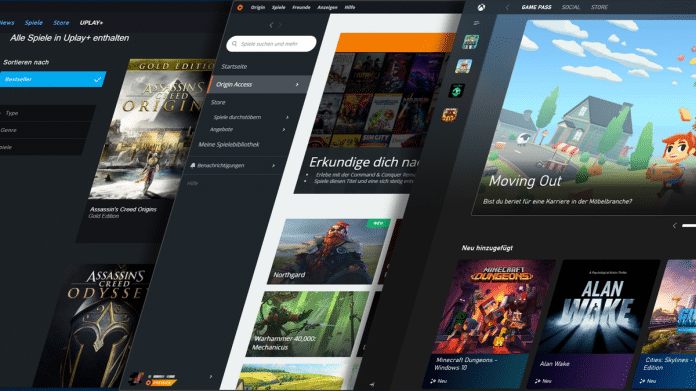Viewport: 696px width, 391px height.
Task: Click the magnifier icon in the Origin search box
Action: (x=234, y=44)
